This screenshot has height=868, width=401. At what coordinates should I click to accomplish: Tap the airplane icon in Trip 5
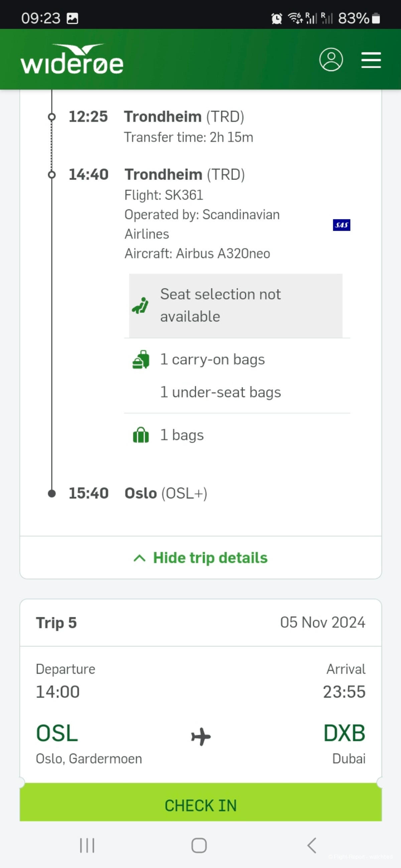[x=201, y=736]
